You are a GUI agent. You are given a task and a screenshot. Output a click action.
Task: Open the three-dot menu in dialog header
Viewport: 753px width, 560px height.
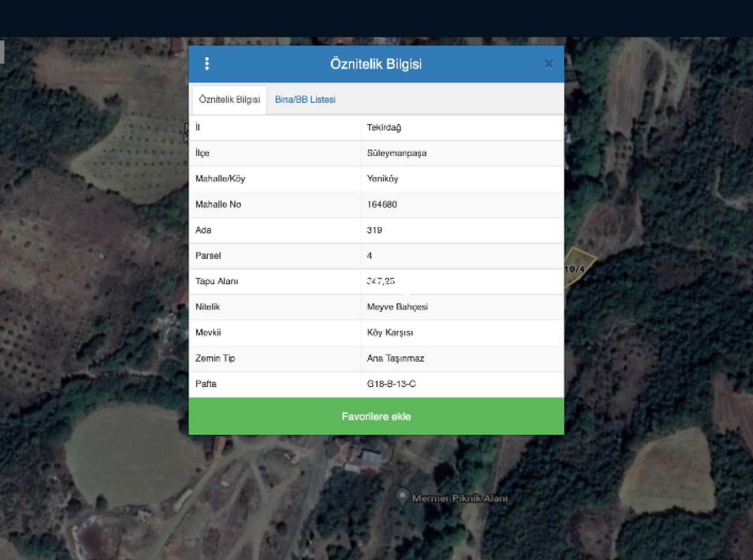point(207,64)
